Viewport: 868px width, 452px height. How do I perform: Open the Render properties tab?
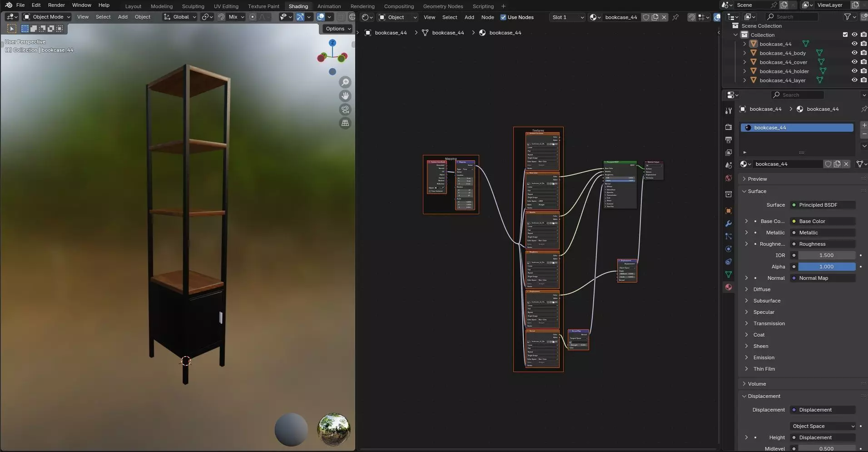click(729, 127)
